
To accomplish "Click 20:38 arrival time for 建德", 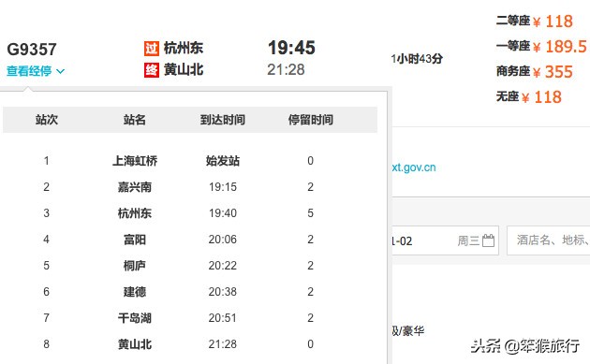I will (x=223, y=292).
